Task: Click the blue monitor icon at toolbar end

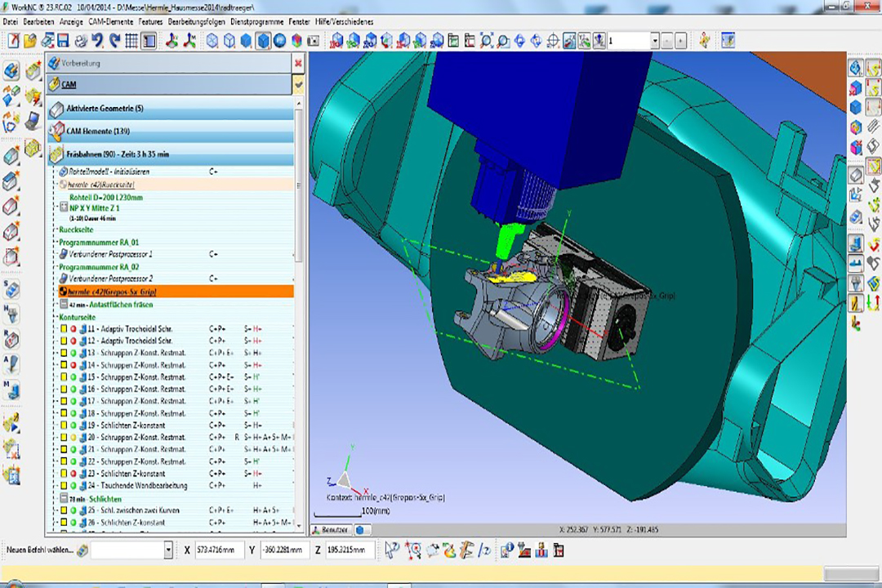Action: tap(728, 41)
